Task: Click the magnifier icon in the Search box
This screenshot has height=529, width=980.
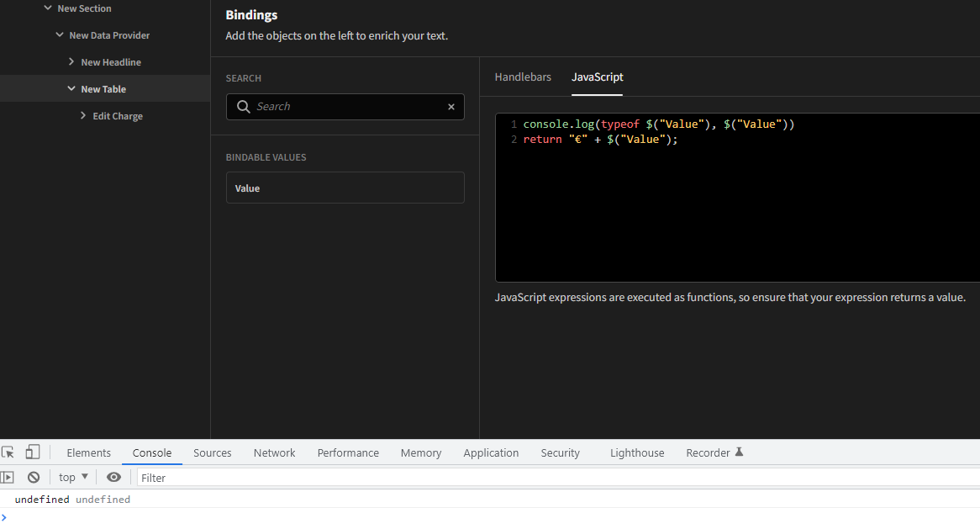Action: coord(243,107)
